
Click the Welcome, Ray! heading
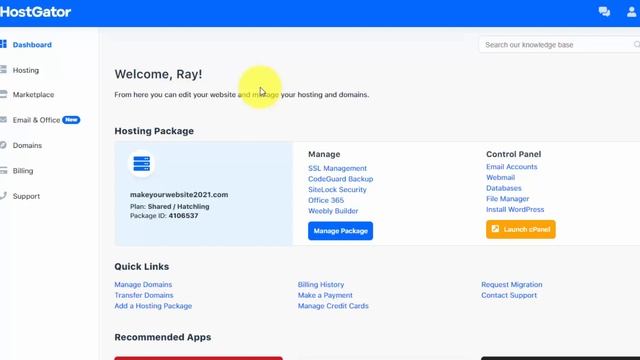click(x=158, y=74)
